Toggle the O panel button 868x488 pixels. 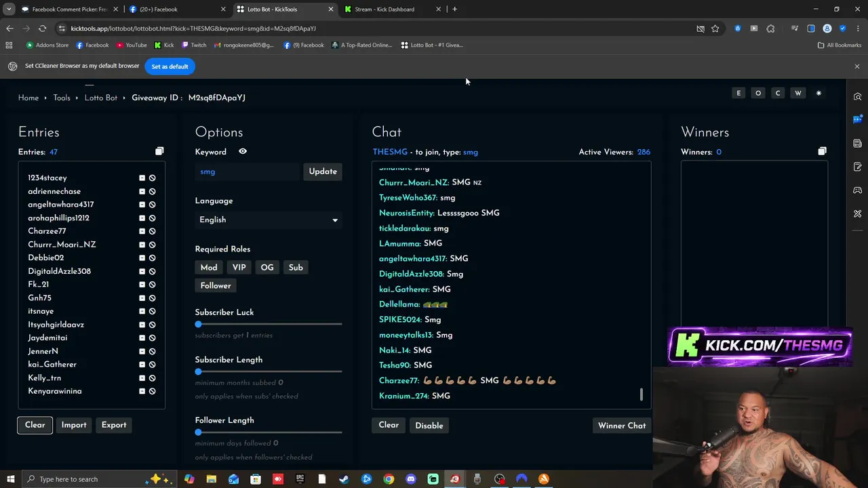(x=758, y=93)
